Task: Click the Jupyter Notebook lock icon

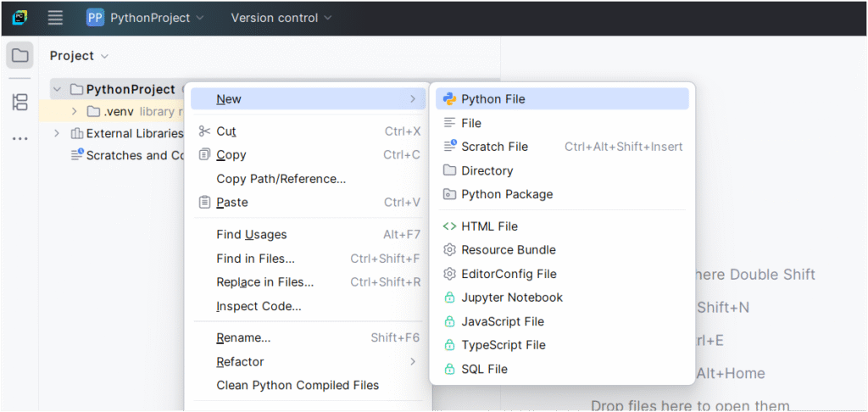Action: [x=449, y=298]
